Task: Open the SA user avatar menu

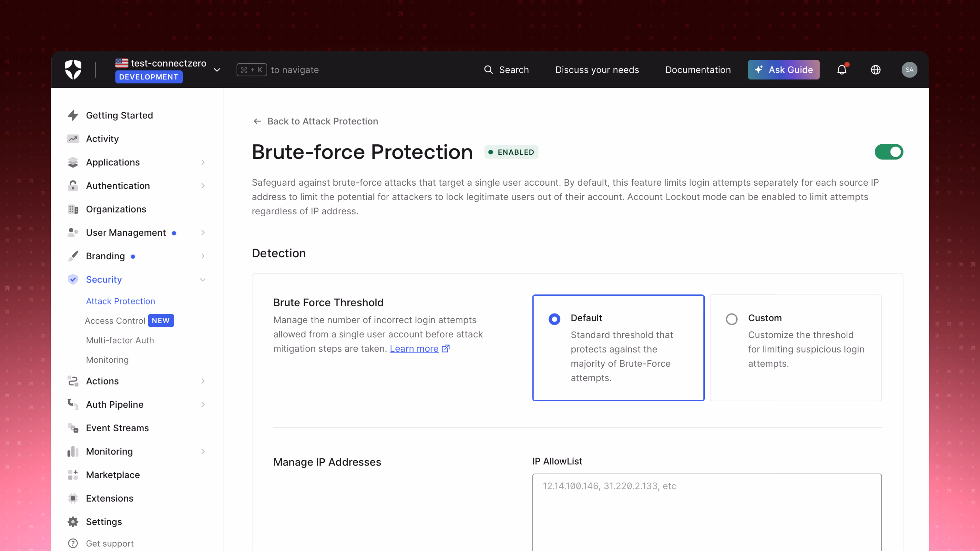Action: click(909, 70)
